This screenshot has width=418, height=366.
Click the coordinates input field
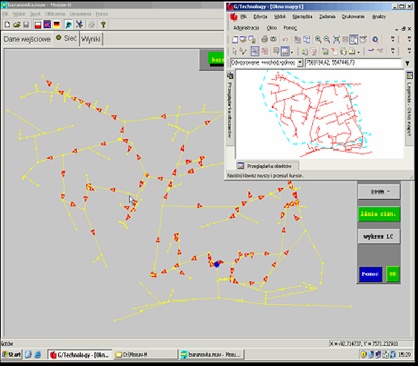click(x=353, y=63)
